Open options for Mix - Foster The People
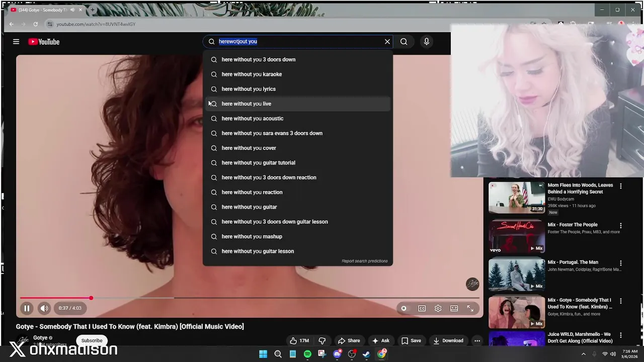Viewport: 644px width, 362px height. 620,226
